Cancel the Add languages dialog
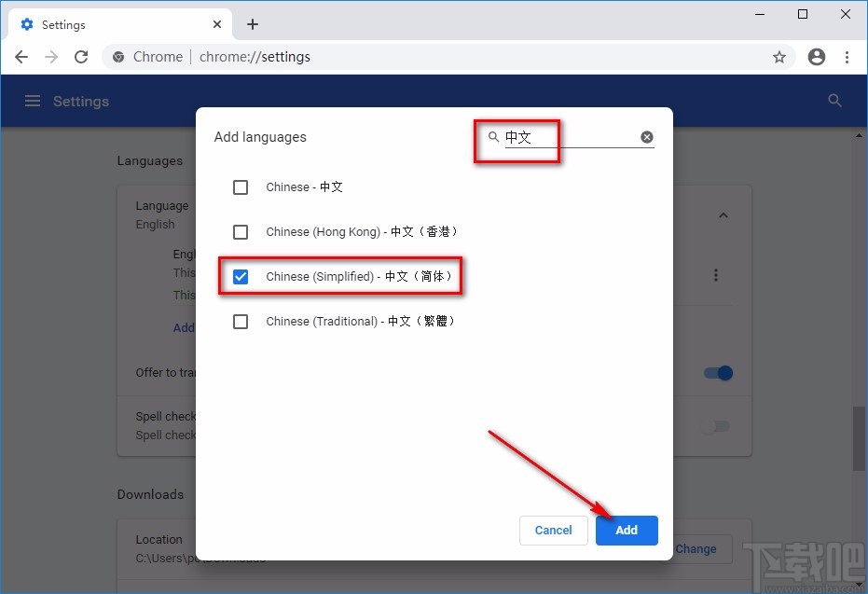 553,530
